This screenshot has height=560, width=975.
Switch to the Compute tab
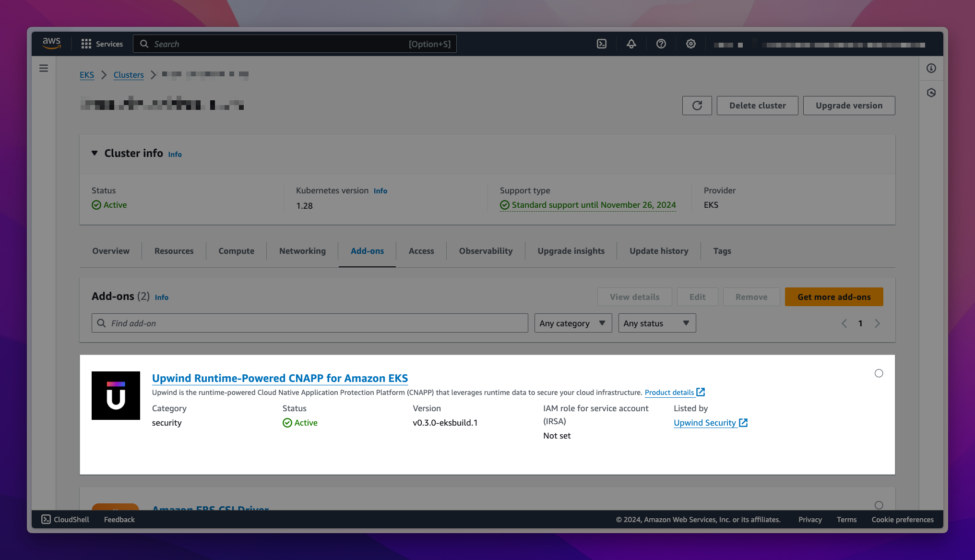[237, 251]
